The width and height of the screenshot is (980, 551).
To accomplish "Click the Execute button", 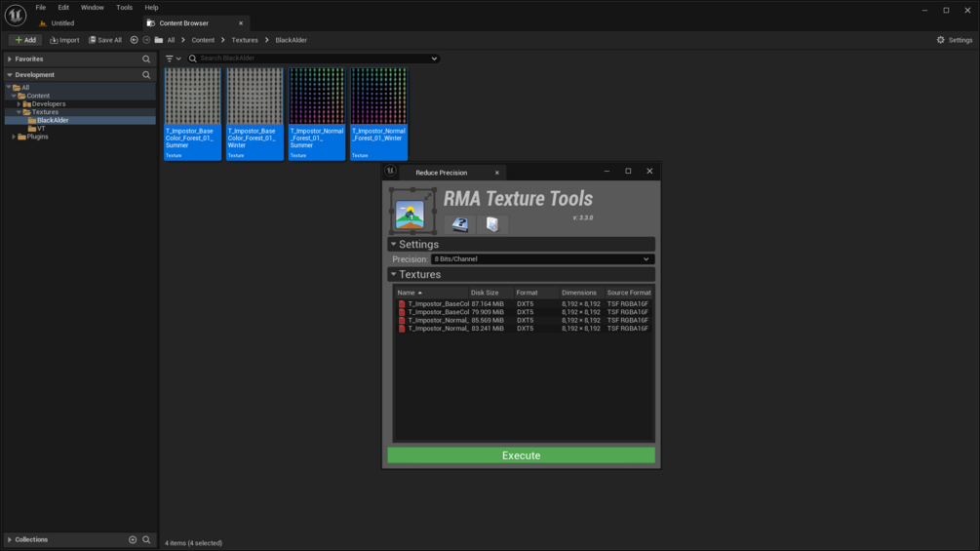I will [x=522, y=455].
